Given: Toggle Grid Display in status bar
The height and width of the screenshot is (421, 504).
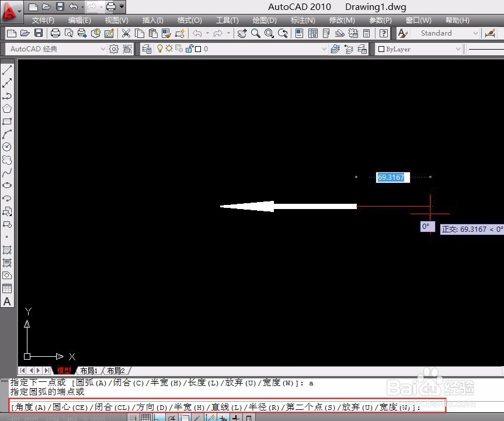Looking at the screenshot, I should [146, 417].
